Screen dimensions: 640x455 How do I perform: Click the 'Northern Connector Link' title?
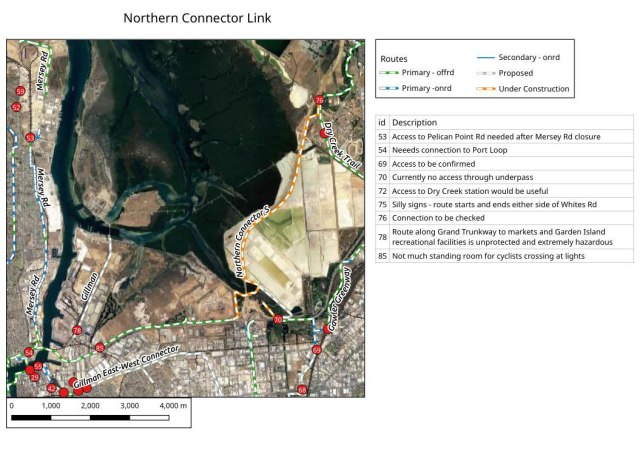[197, 18]
